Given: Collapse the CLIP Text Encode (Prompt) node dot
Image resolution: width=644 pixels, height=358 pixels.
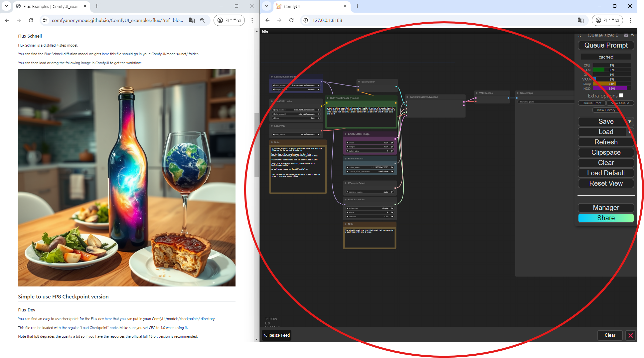Looking at the screenshot, I should pyautogui.click(x=328, y=98).
